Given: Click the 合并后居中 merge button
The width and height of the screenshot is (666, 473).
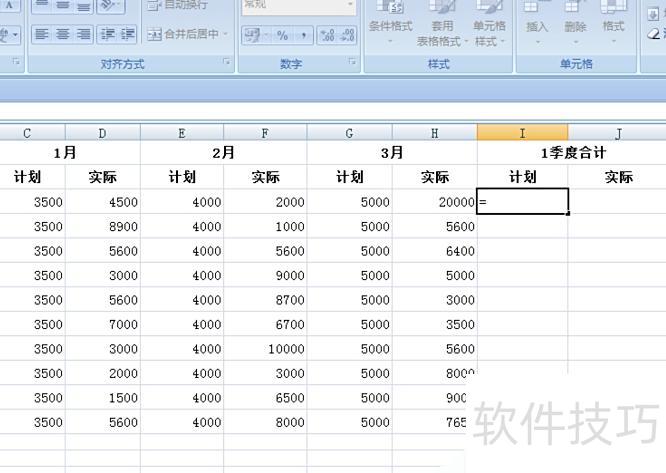Looking at the screenshot, I should pos(183,34).
